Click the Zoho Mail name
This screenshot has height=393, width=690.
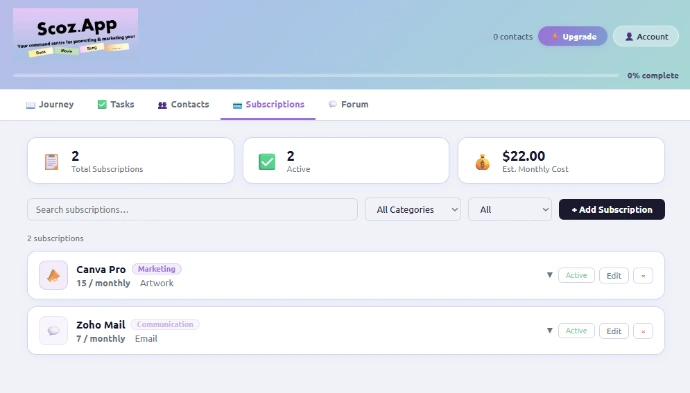[x=101, y=325]
